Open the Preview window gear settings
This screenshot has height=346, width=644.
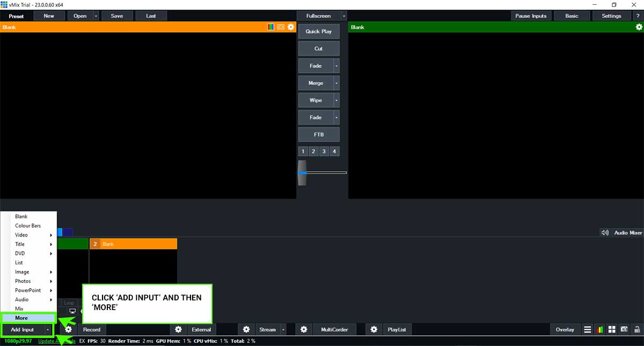[291, 27]
